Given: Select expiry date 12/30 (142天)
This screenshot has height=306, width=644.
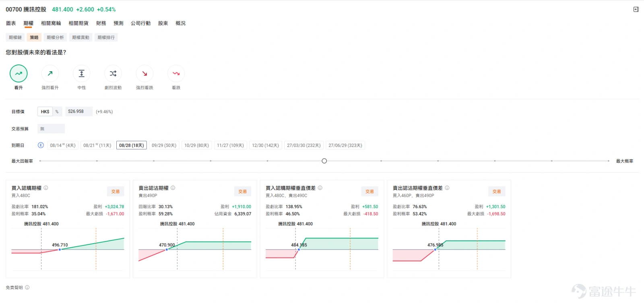Looking at the screenshot, I should [x=265, y=145].
